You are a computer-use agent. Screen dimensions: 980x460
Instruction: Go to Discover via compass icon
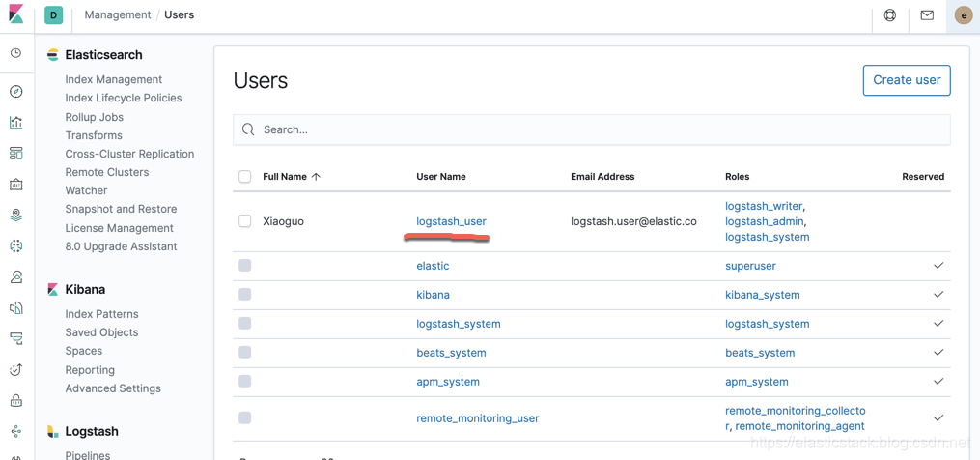pyautogui.click(x=16, y=92)
